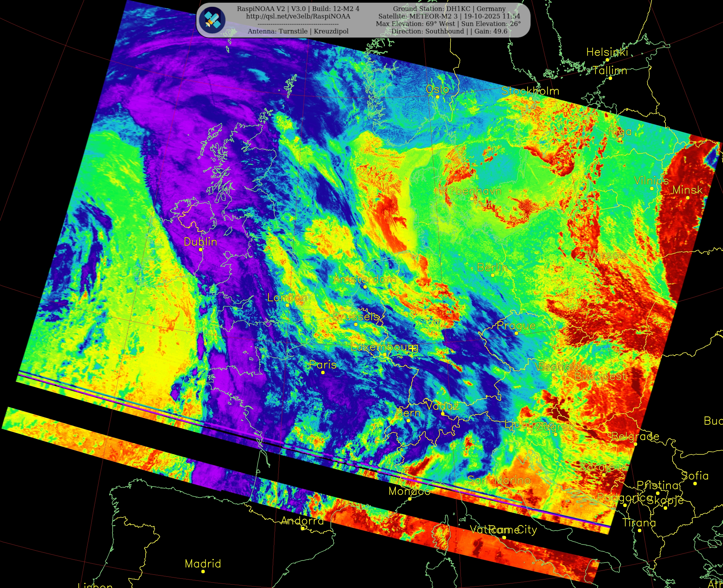Select the Warsaw city marker dot
Viewport: 723px width, 588px height.
click(606, 263)
